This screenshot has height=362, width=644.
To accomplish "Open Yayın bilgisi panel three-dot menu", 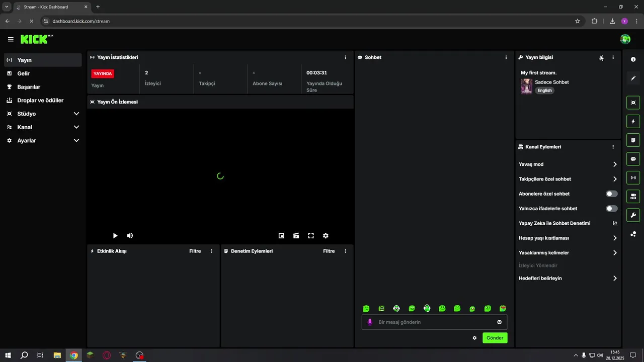I will coord(613,57).
